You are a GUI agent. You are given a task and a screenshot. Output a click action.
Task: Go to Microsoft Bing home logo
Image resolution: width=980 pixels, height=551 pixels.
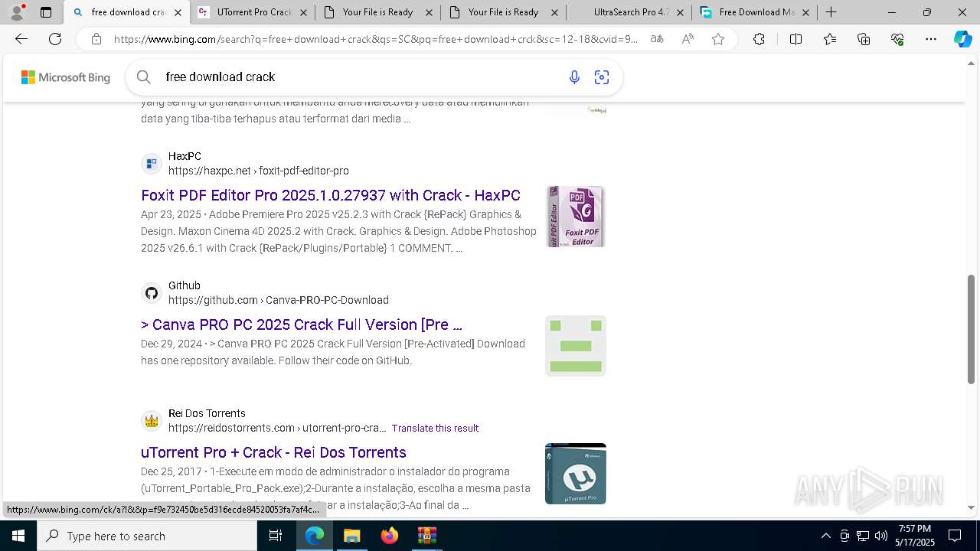click(x=66, y=77)
